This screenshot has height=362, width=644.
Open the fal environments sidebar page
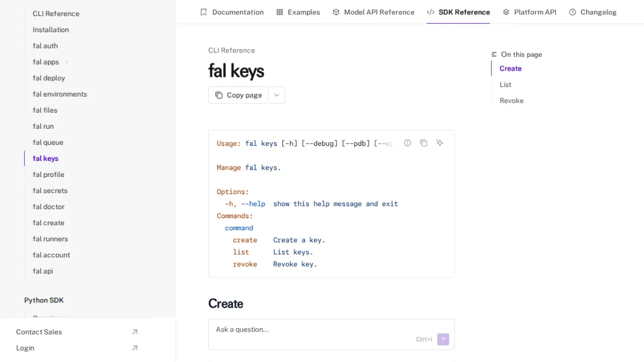tap(60, 94)
